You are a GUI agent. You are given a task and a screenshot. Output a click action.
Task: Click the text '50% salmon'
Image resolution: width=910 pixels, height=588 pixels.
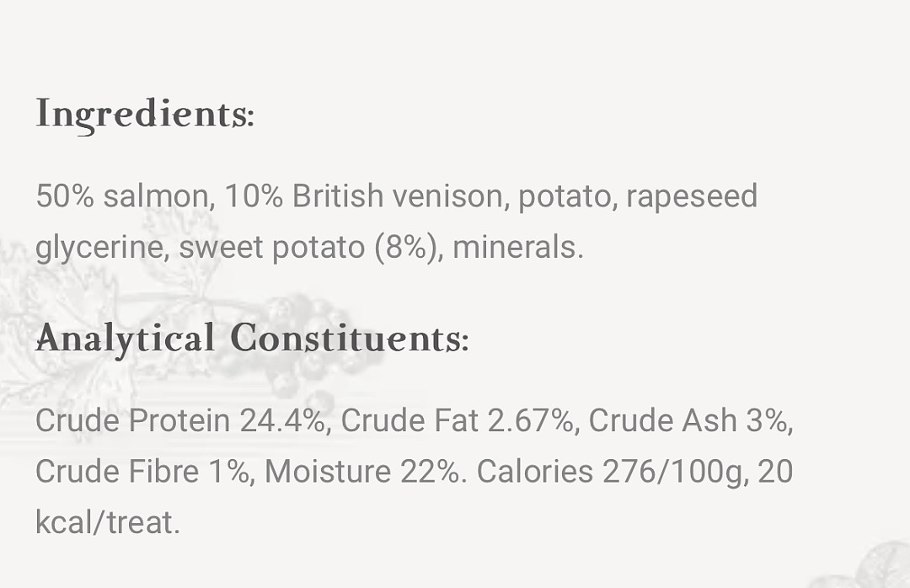coord(122,195)
